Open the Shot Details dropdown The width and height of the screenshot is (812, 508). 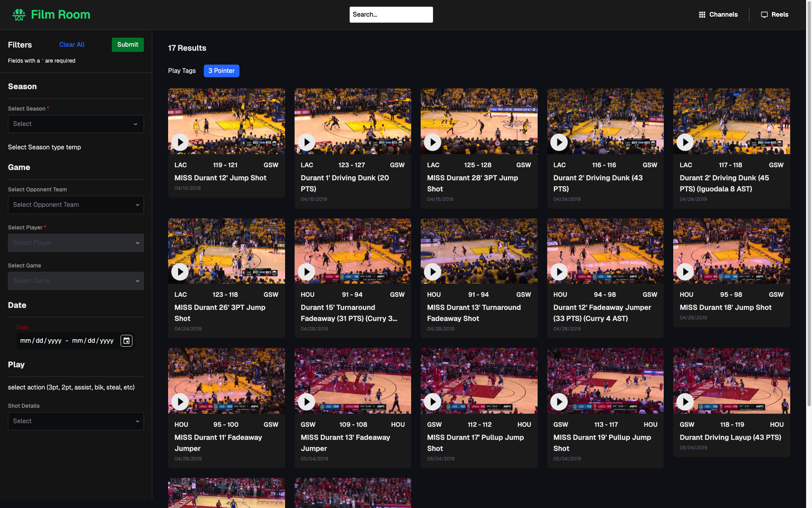pyautogui.click(x=76, y=421)
